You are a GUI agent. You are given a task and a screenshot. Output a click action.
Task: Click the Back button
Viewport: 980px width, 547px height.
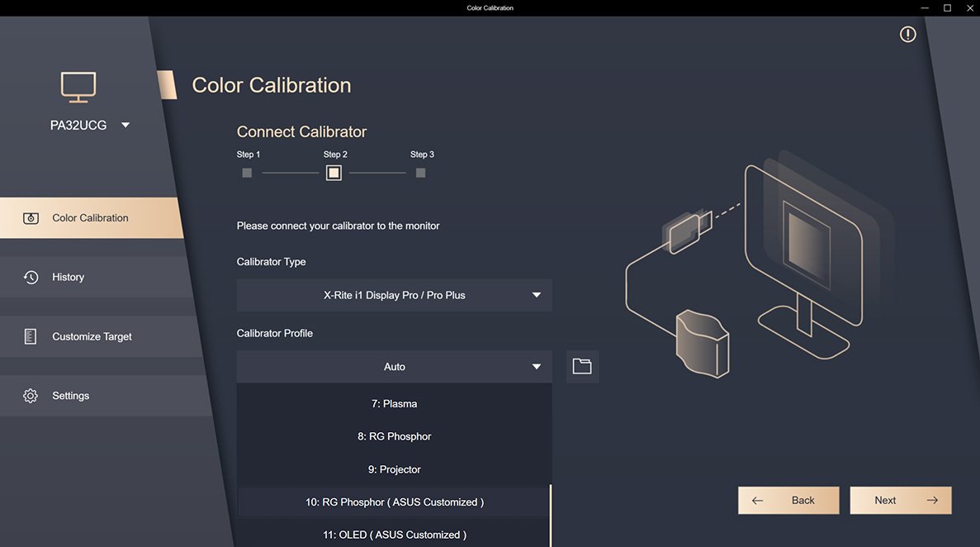788,500
